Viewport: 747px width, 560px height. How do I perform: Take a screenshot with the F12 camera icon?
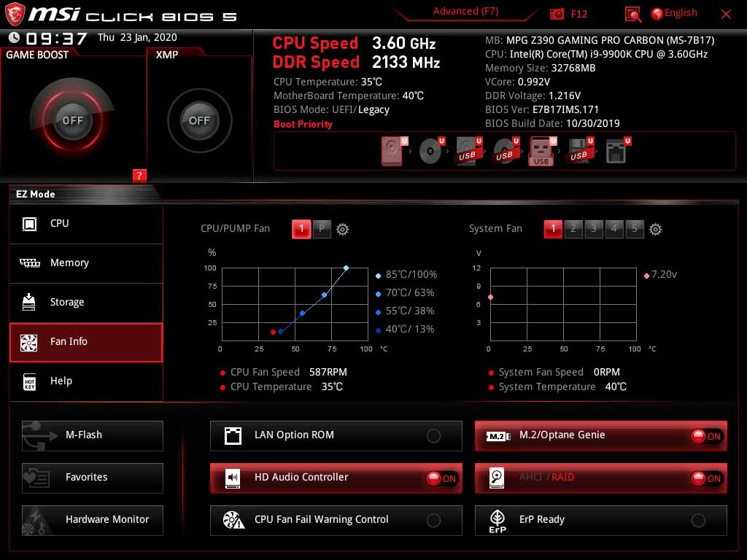[556, 13]
